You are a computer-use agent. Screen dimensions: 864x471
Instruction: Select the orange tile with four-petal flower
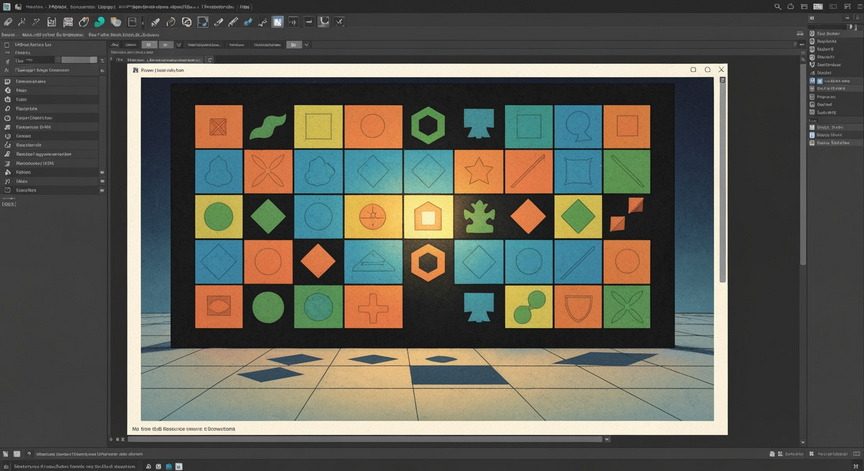(268, 171)
